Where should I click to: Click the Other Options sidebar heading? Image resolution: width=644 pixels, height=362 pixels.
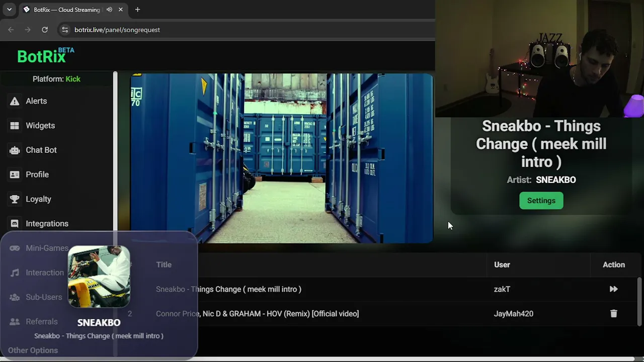coord(33,350)
